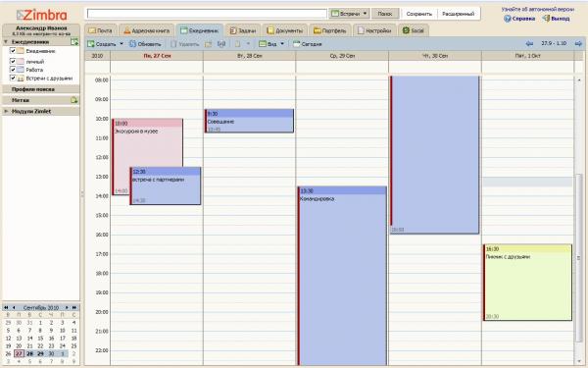Go to next week with right arrow

pos(578,43)
